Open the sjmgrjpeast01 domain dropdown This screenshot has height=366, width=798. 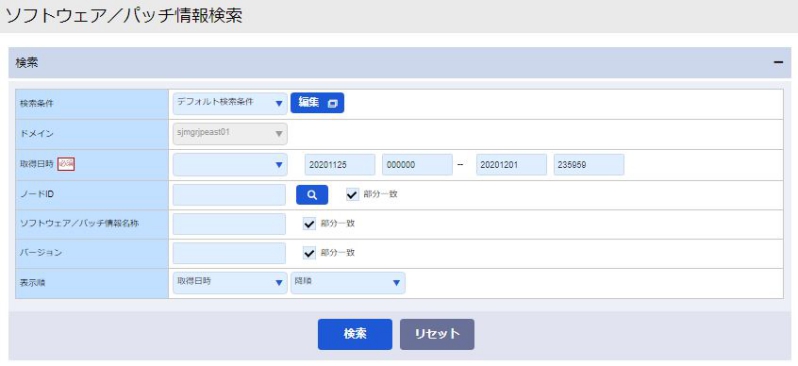pos(230,134)
